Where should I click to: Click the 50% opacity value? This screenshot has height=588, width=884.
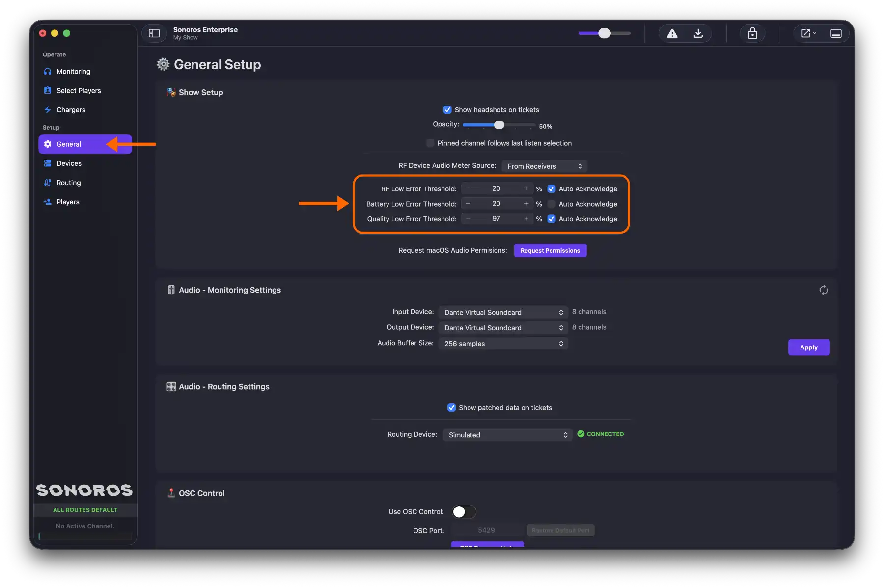pyautogui.click(x=546, y=127)
